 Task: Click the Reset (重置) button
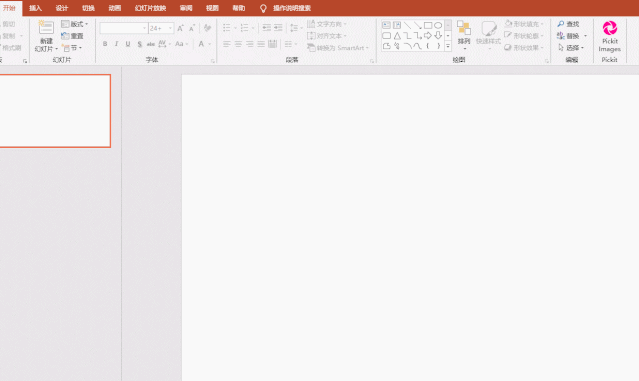(72, 36)
